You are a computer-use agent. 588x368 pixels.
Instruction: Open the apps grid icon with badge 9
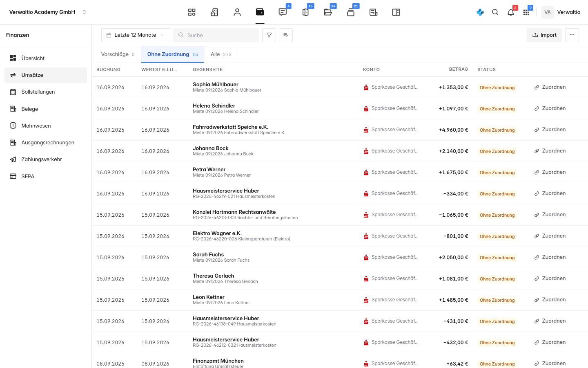coord(526,12)
